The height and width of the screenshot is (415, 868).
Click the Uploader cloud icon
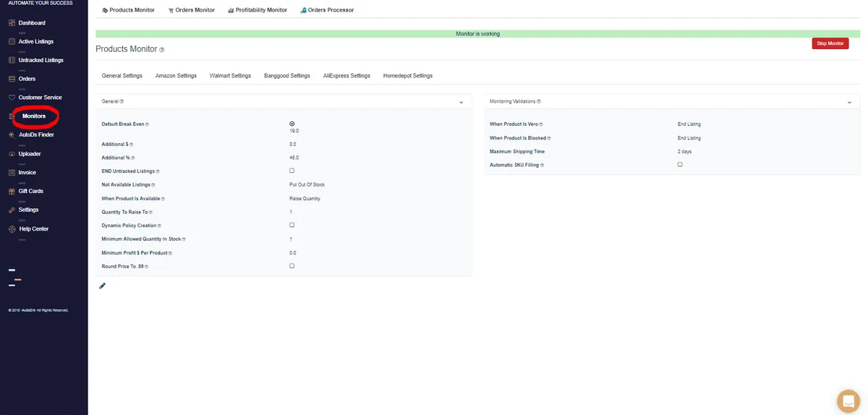(12, 154)
